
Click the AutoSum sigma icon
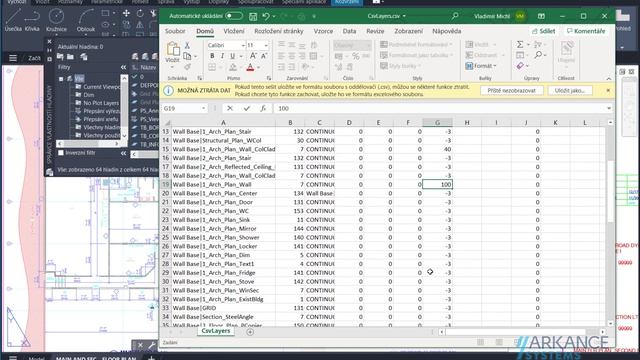pos(520,44)
